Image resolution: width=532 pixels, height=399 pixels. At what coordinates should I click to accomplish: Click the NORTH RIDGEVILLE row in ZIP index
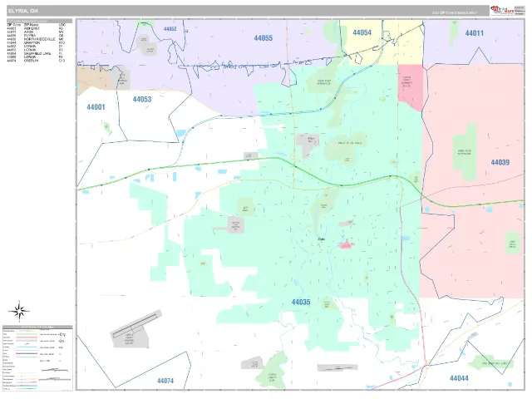point(36,39)
